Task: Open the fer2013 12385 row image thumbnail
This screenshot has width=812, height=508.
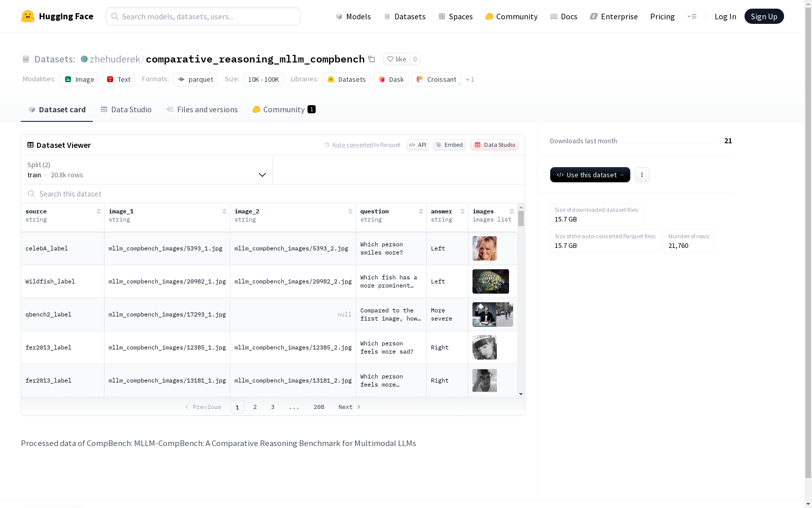Action: [485, 347]
